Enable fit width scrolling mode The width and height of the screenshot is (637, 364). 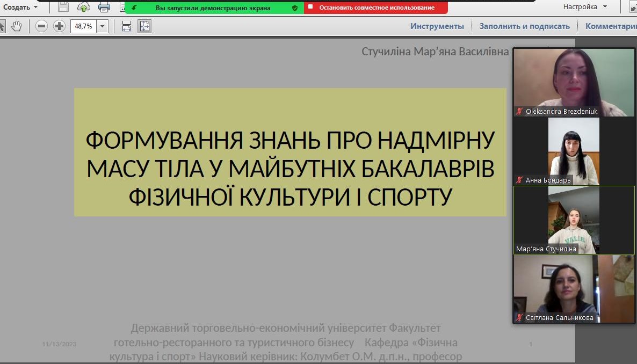pyautogui.click(x=127, y=26)
